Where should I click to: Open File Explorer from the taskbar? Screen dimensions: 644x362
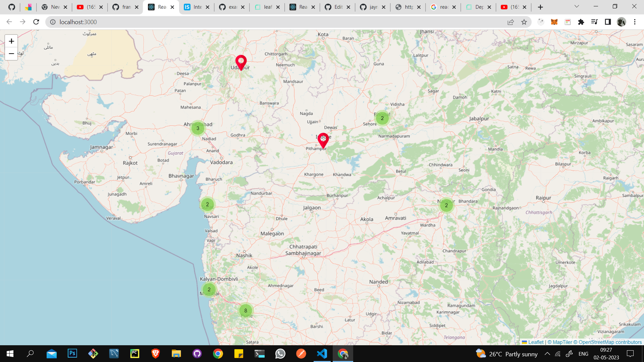176,354
